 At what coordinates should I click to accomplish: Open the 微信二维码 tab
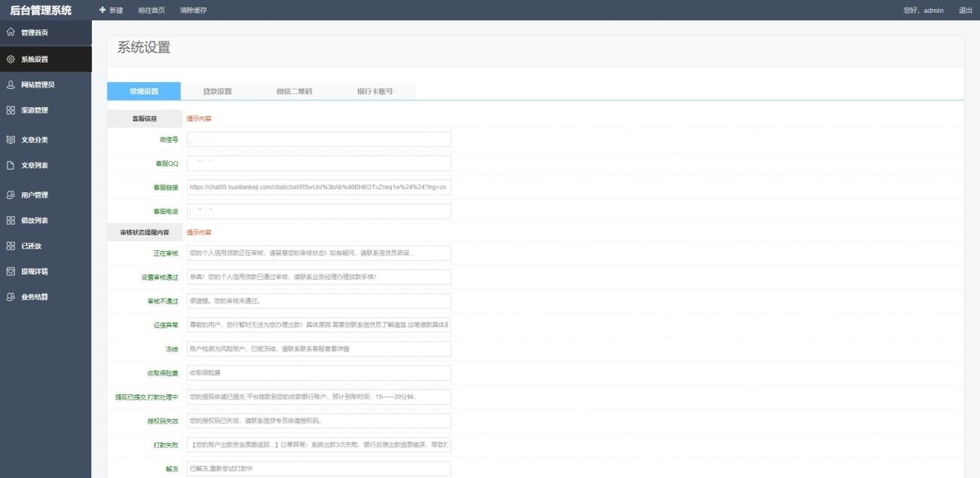[x=294, y=91]
